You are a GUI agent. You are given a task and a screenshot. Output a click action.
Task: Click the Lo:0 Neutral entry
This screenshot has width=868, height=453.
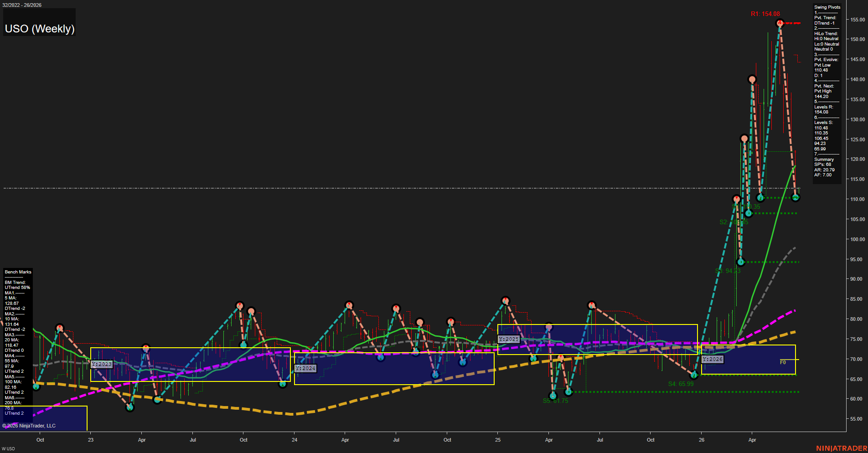(x=827, y=44)
